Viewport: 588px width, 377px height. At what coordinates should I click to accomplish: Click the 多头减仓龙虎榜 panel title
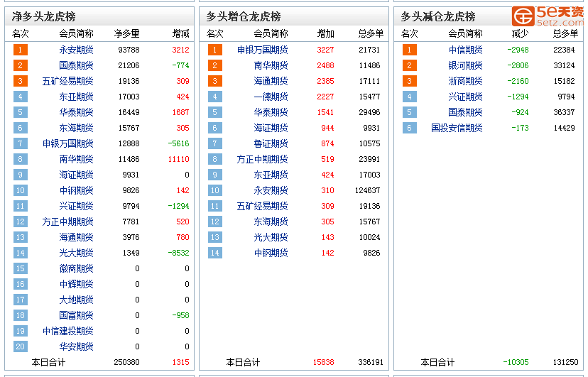coord(438,16)
